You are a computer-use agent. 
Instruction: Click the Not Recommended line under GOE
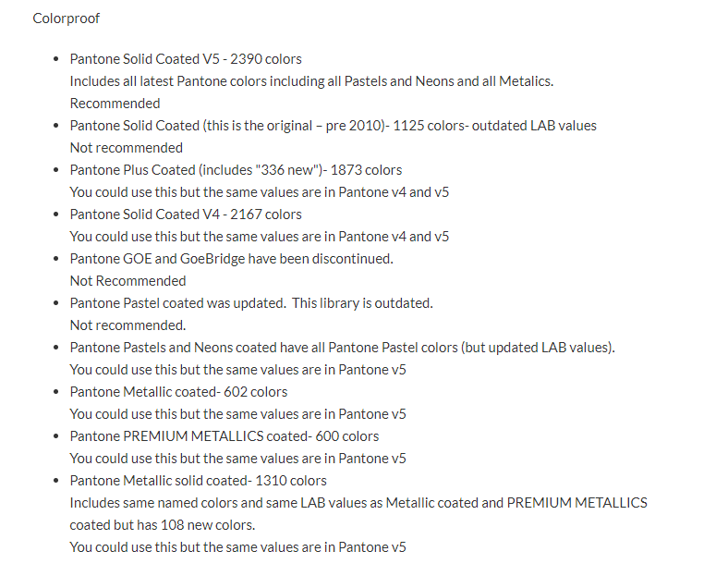click(127, 281)
